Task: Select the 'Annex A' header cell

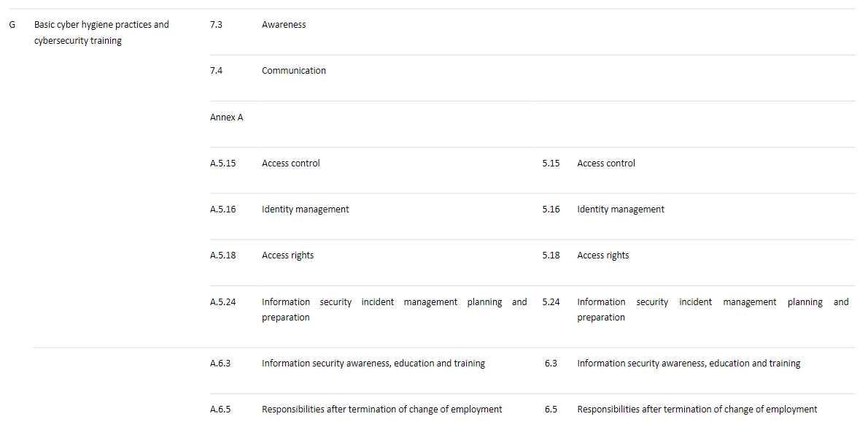Action: 226,117
